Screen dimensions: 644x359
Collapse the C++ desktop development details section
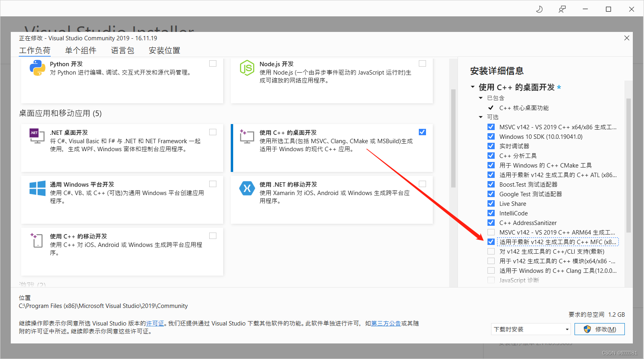[473, 87]
